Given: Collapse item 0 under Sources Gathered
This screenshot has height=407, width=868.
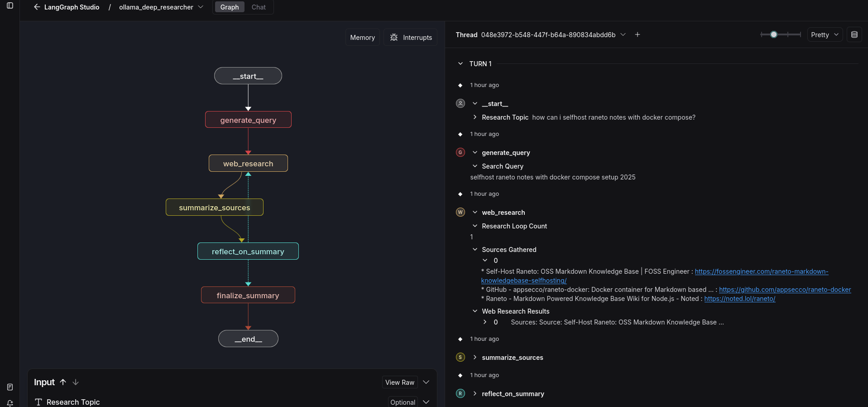Looking at the screenshot, I should pyautogui.click(x=485, y=261).
